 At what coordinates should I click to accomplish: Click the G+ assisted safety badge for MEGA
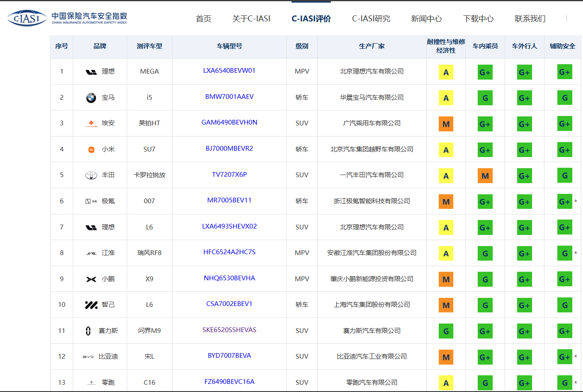coord(565,72)
